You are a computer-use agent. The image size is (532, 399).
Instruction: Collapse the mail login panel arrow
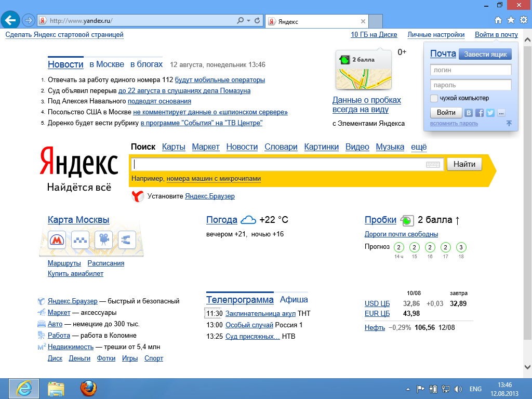point(509,123)
